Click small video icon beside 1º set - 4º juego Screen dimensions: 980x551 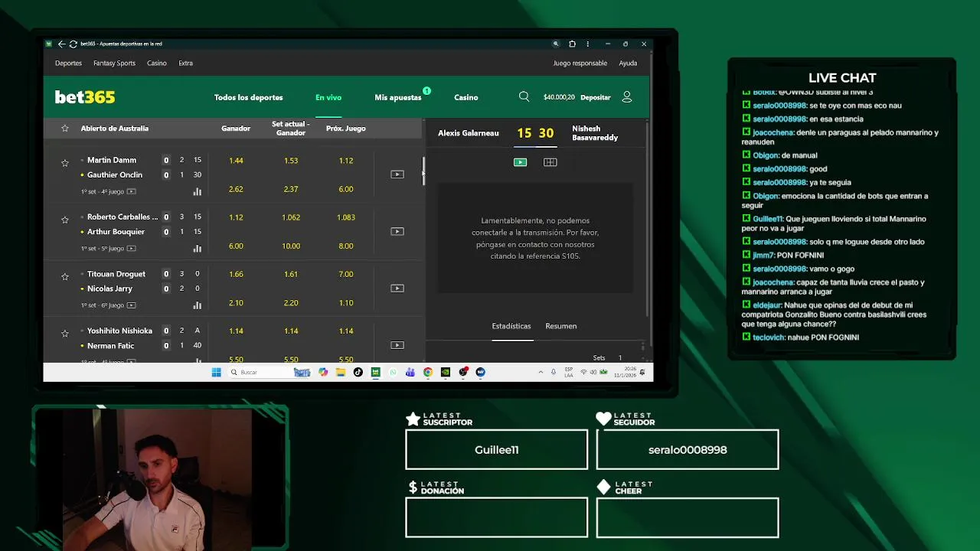[x=131, y=191]
